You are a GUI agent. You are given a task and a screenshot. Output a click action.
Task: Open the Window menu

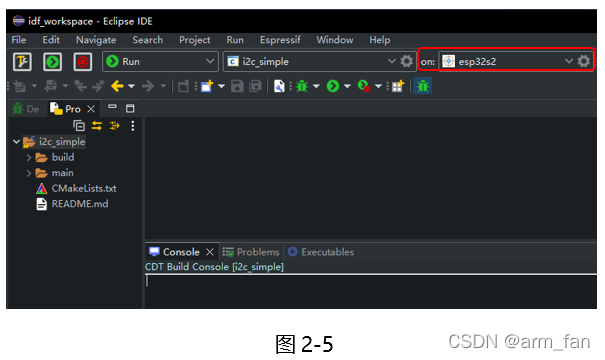[x=335, y=40]
